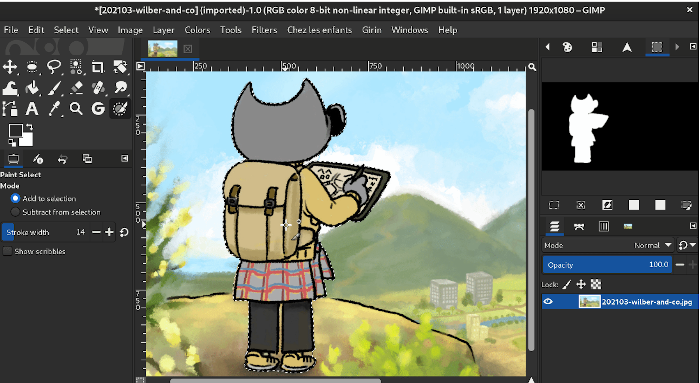Viewport: 700px width, 383px height.
Task: Adjust the layer Opacity slider
Action: click(x=607, y=265)
